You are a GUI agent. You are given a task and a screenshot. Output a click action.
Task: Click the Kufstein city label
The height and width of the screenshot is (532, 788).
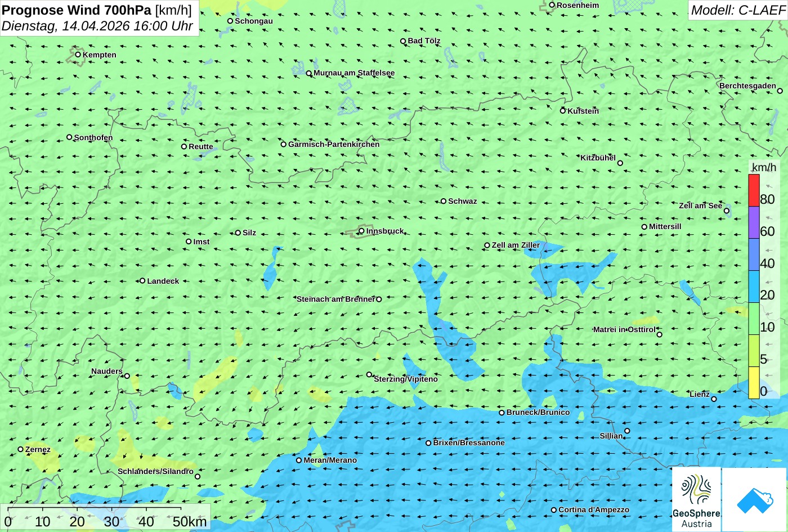[583, 111]
